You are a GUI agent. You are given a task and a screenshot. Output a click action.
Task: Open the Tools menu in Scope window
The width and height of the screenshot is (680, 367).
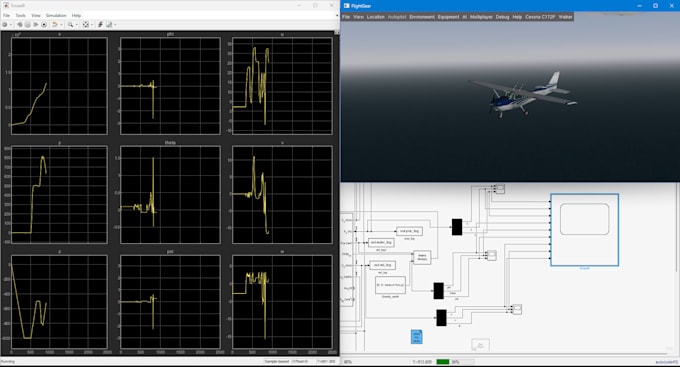pyautogui.click(x=20, y=15)
